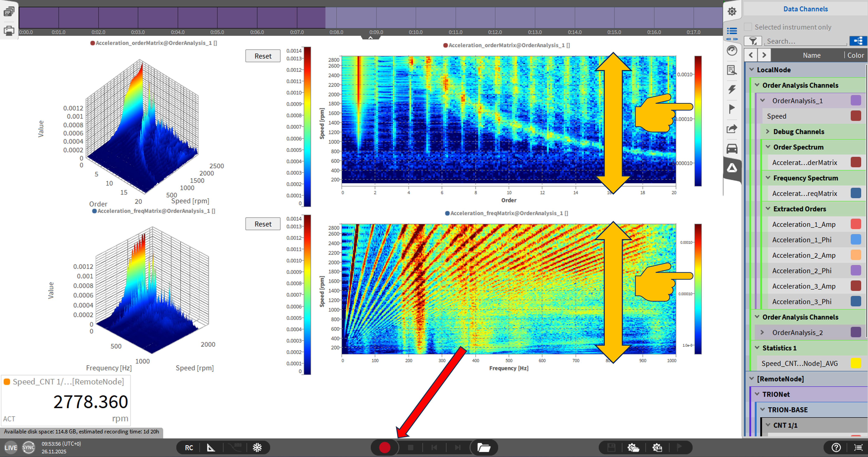This screenshot has width=868, height=457.
Task: Focus the channel Search field
Action: point(806,41)
